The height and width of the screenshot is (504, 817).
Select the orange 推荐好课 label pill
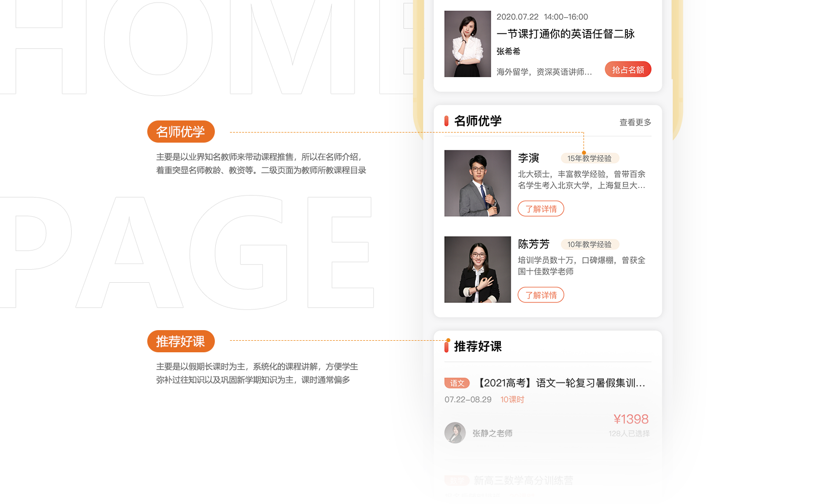[x=181, y=341]
